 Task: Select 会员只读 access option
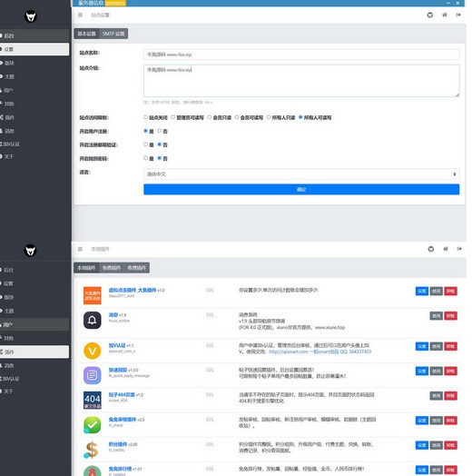point(210,117)
